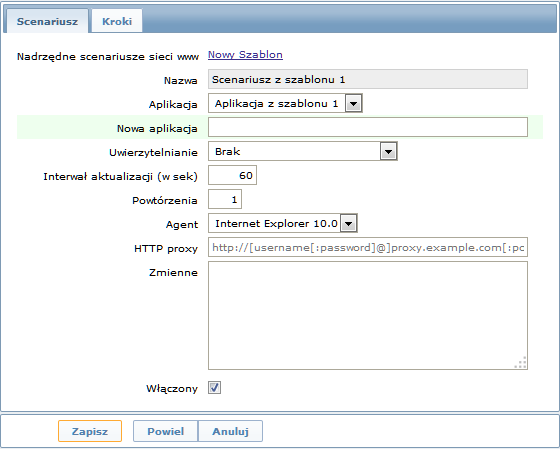The width and height of the screenshot is (560, 449).
Task: Expand the Aplikacja dropdown arrow
Action: point(354,104)
